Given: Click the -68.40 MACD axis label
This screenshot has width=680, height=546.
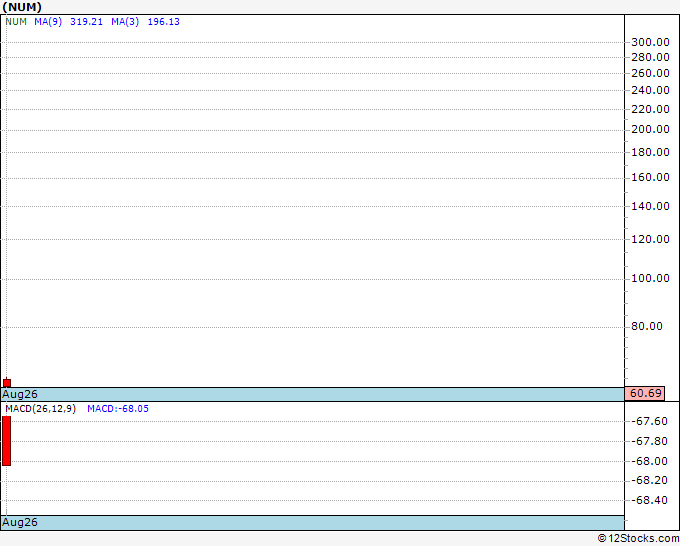Looking at the screenshot, I should pyautogui.click(x=649, y=500).
